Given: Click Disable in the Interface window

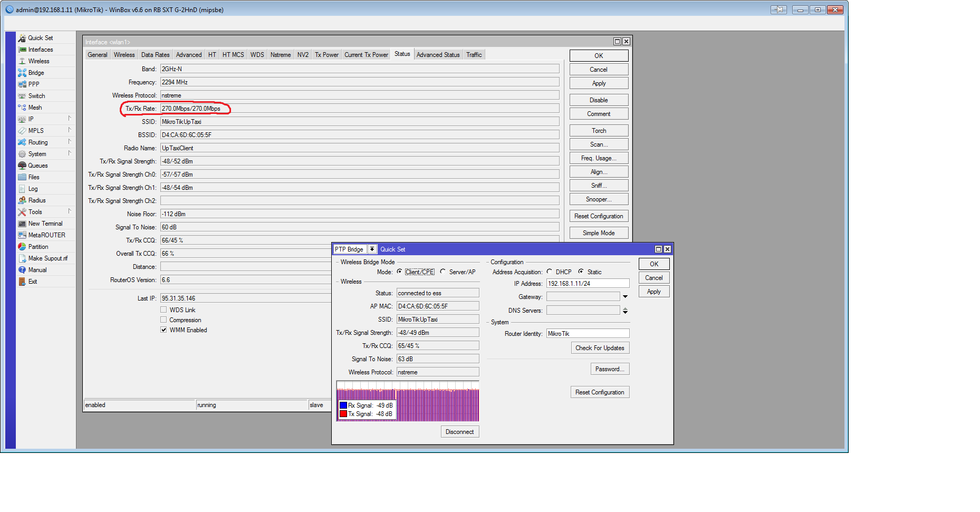Looking at the screenshot, I should click(x=599, y=100).
